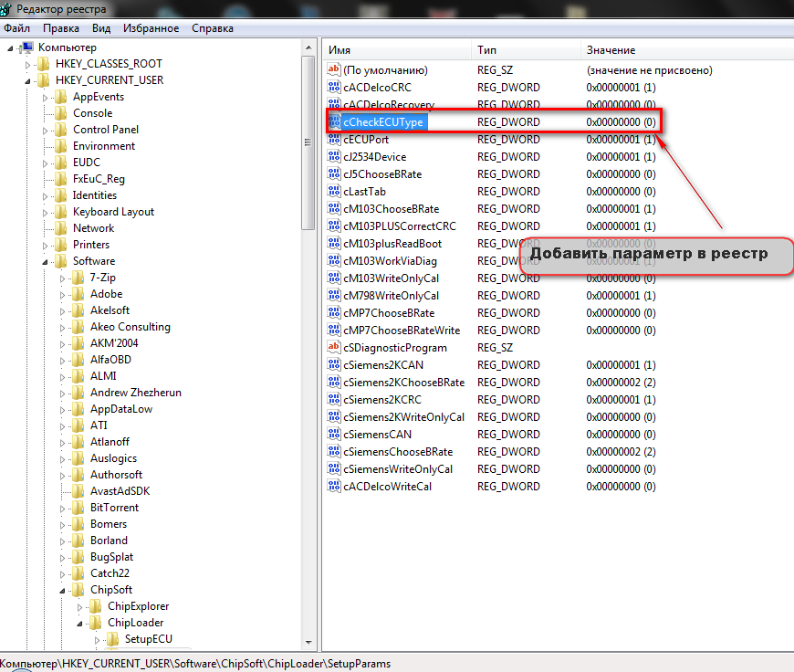Click the registry editor title bar icon

[x=9, y=9]
